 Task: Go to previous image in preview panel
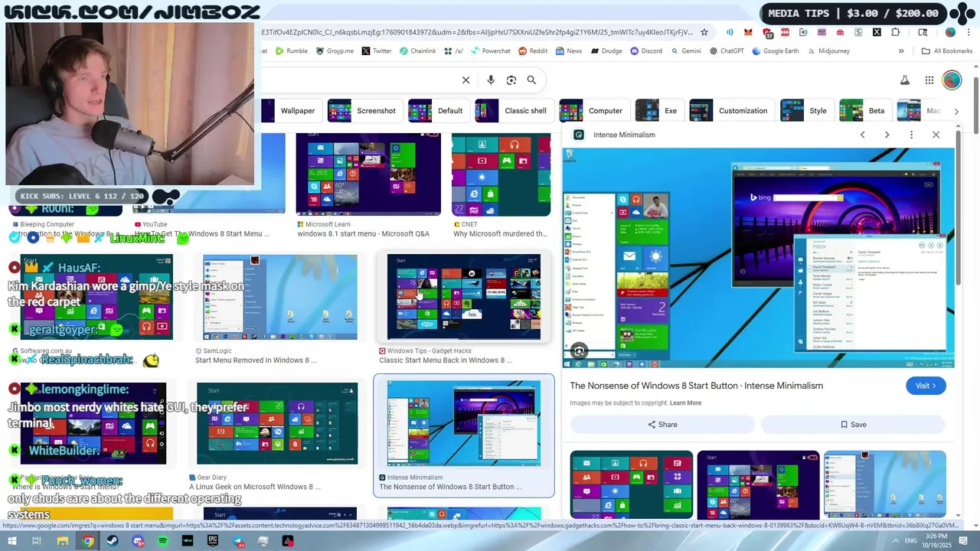(x=862, y=135)
